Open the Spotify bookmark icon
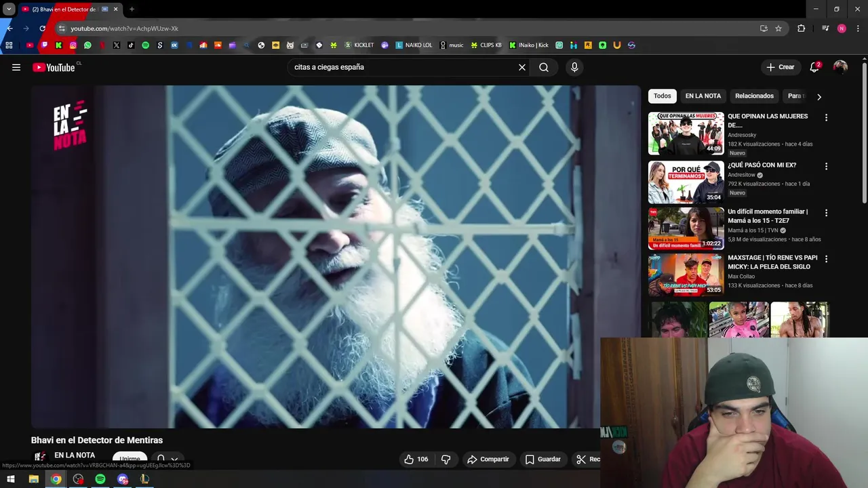 145,45
